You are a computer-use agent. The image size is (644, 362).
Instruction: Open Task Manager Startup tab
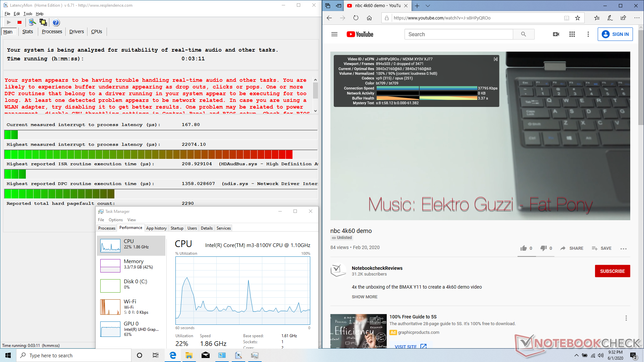[177, 228]
